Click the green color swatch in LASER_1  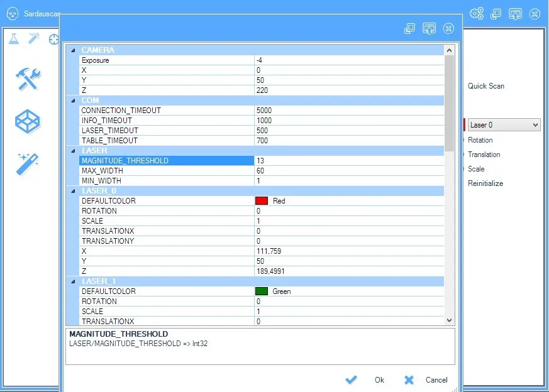262,291
